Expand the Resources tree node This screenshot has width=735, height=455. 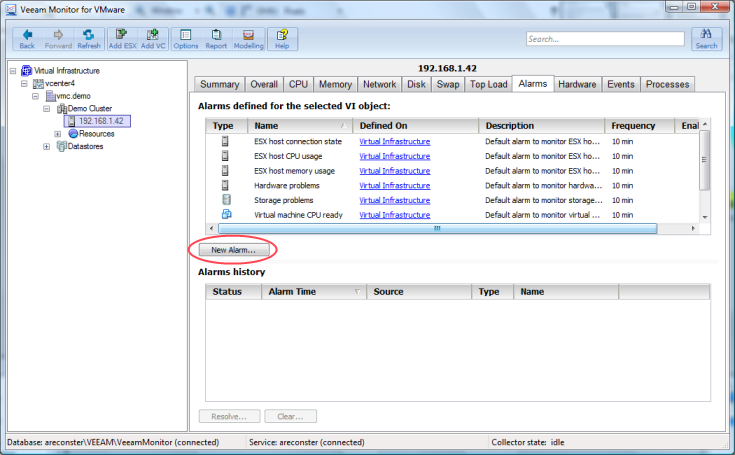[x=58, y=133]
